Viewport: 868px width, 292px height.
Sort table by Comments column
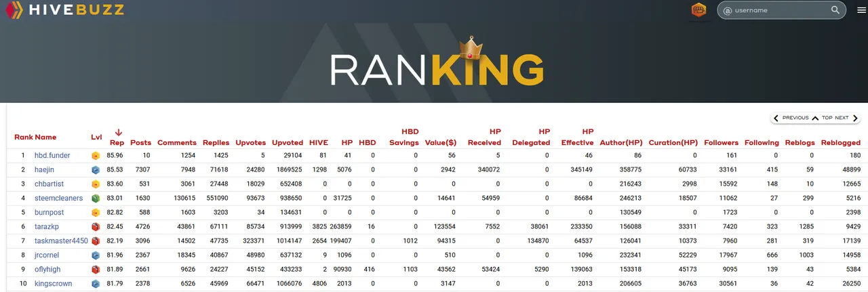176,143
